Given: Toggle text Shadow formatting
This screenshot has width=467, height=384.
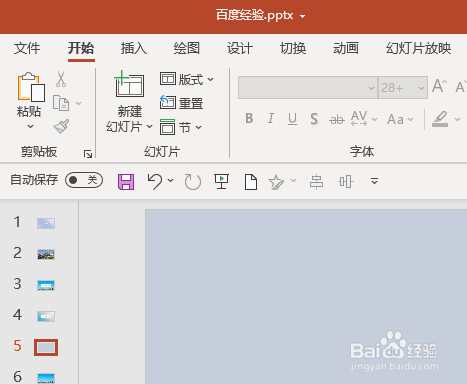Looking at the screenshot, I should coord(314,119).
